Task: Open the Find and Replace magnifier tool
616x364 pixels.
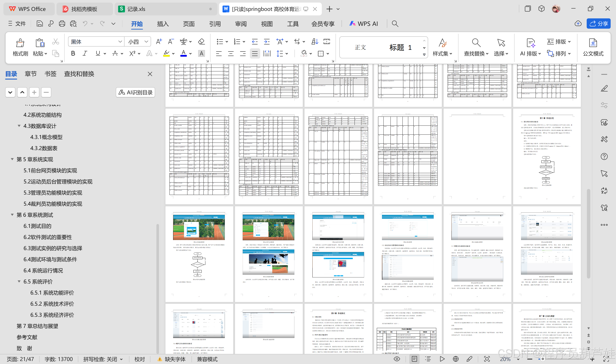Action: click(x=476, y=43)
